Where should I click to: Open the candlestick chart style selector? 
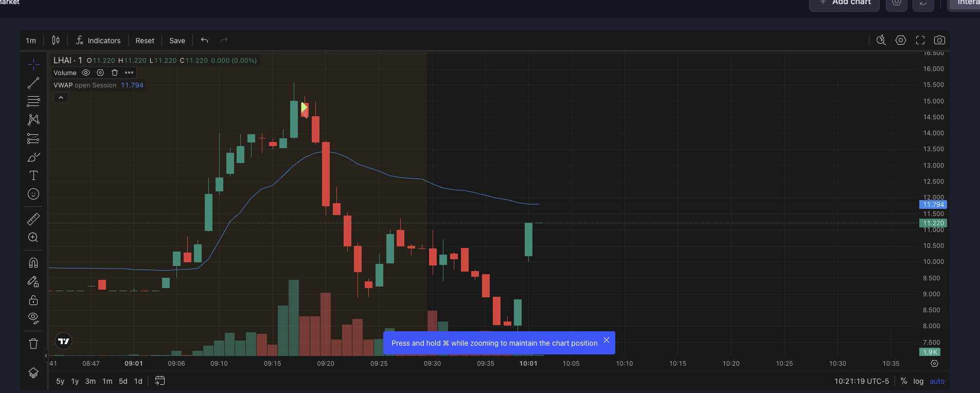pos(56,40)
